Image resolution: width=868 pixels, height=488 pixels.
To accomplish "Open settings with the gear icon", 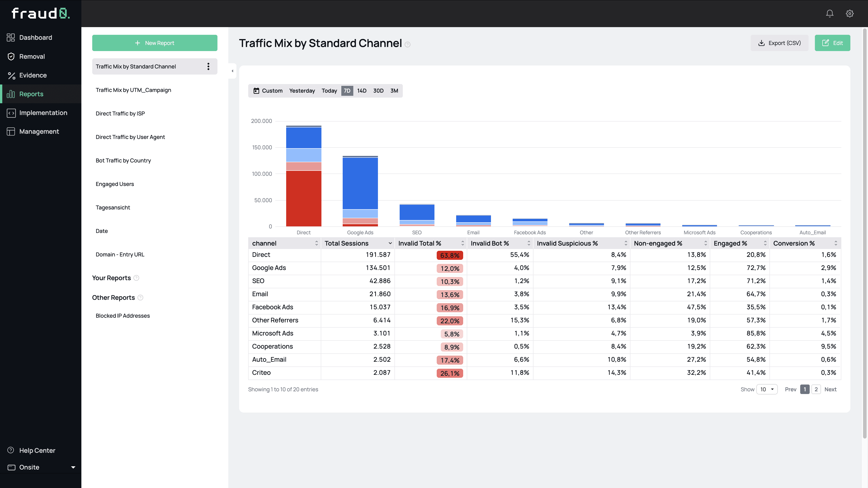I will point(849,14).
